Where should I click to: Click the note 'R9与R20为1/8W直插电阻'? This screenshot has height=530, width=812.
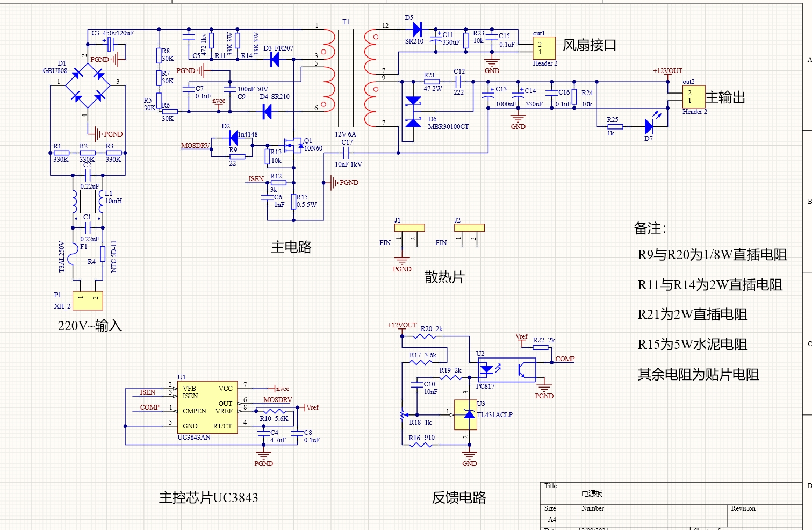[712, 255]
